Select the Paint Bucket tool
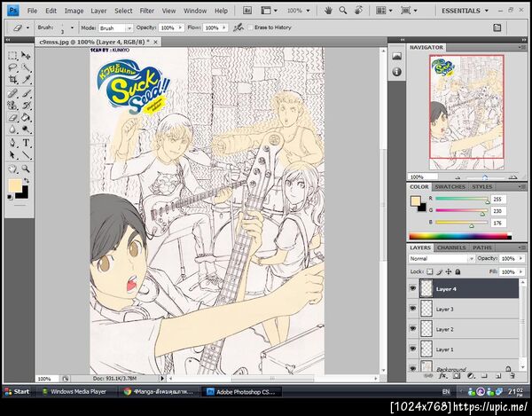Image resolution: width=532 pixels, height=416 pixels. pos(26,118)
